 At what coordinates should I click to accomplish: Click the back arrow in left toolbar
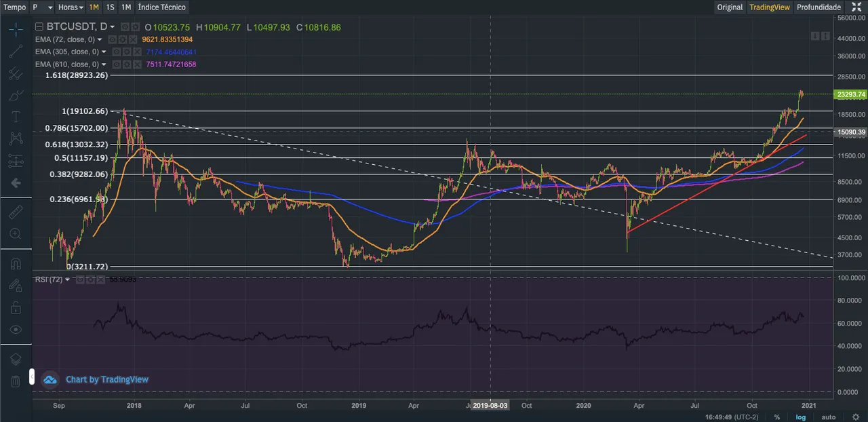click(x=16, y=183)
